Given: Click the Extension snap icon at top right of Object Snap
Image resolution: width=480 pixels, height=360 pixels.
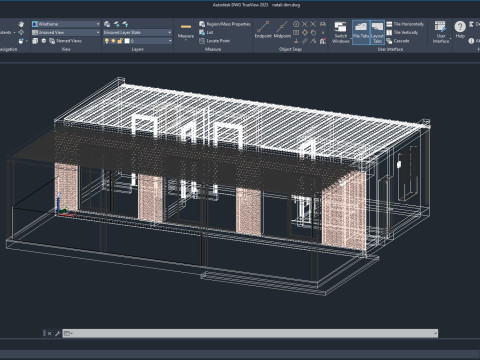Looking at the screenshot, I should (323, 24).
